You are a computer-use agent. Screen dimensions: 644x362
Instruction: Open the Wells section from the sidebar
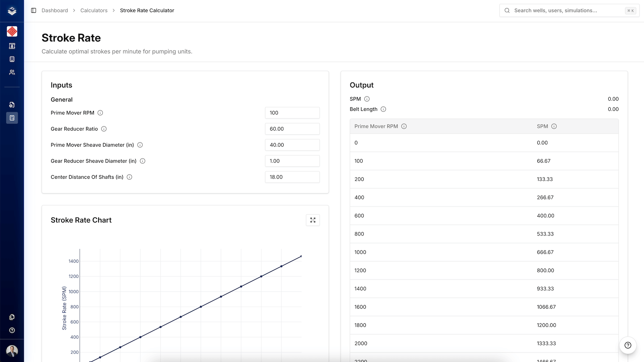pyautogui.click(x=12, y=46)
